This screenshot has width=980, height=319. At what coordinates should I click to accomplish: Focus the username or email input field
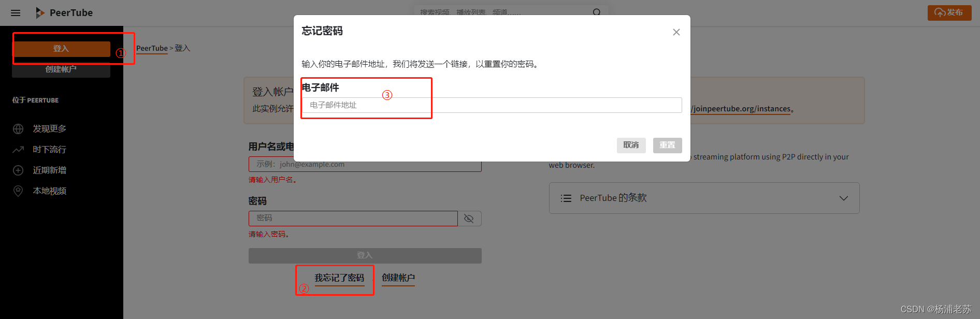coord(365,165)
